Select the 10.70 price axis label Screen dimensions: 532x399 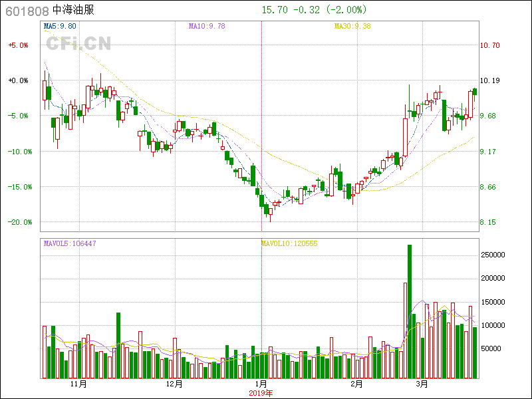point(490,45)
